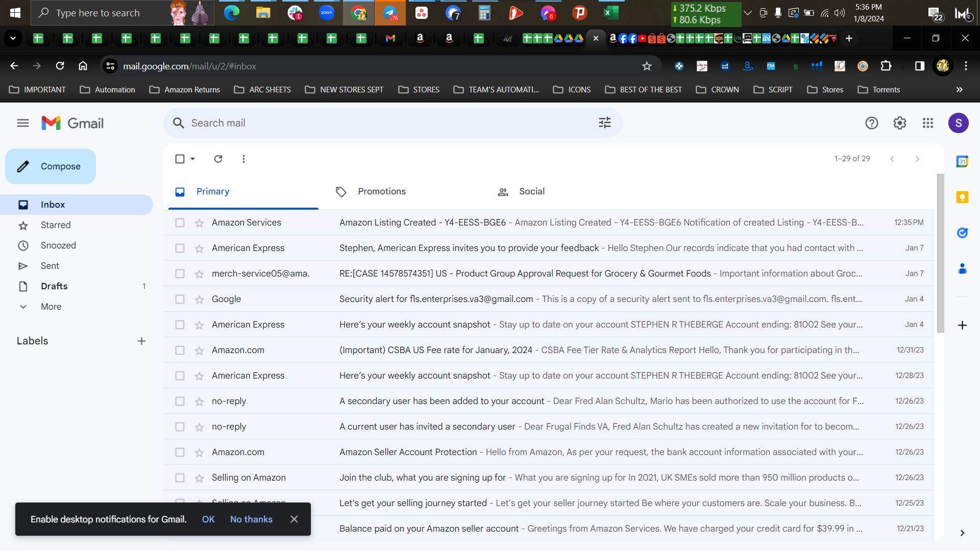Image resolution: width=980 pixels, height=551 pixels.
Task: Refresh the inbox mail list
Action: pyautogui.click(x=218, y=159)
